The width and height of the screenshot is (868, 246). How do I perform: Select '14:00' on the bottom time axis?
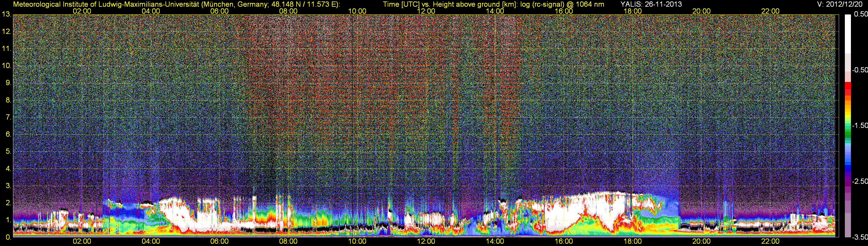coord(495,242)
